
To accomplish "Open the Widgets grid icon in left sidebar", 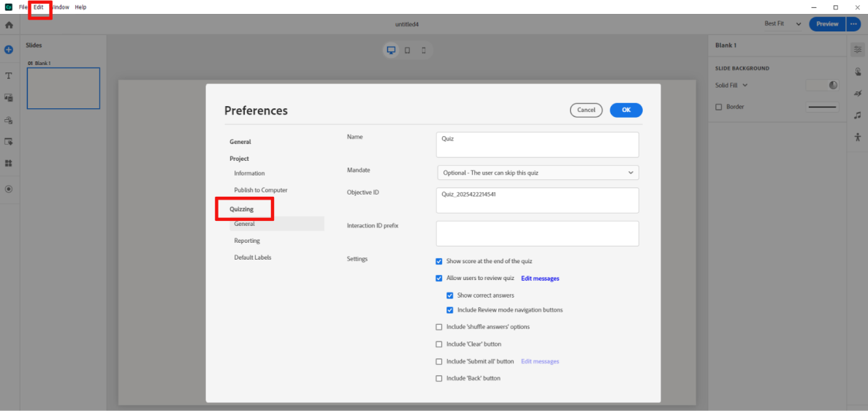I will point(9,163).
